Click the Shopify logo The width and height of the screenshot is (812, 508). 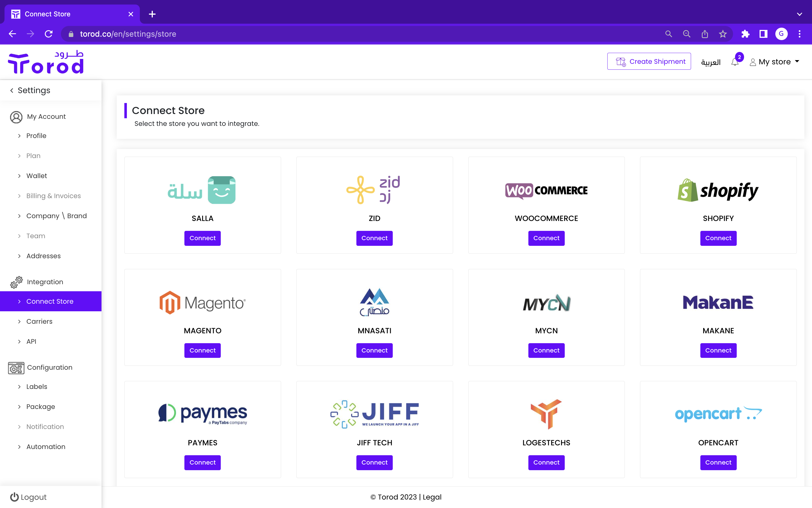click(718, 190)
